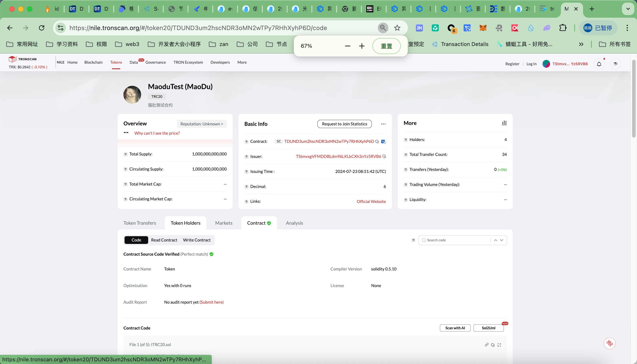
Task: Click the notification bell icon
Action: click(x=599, y=64)
